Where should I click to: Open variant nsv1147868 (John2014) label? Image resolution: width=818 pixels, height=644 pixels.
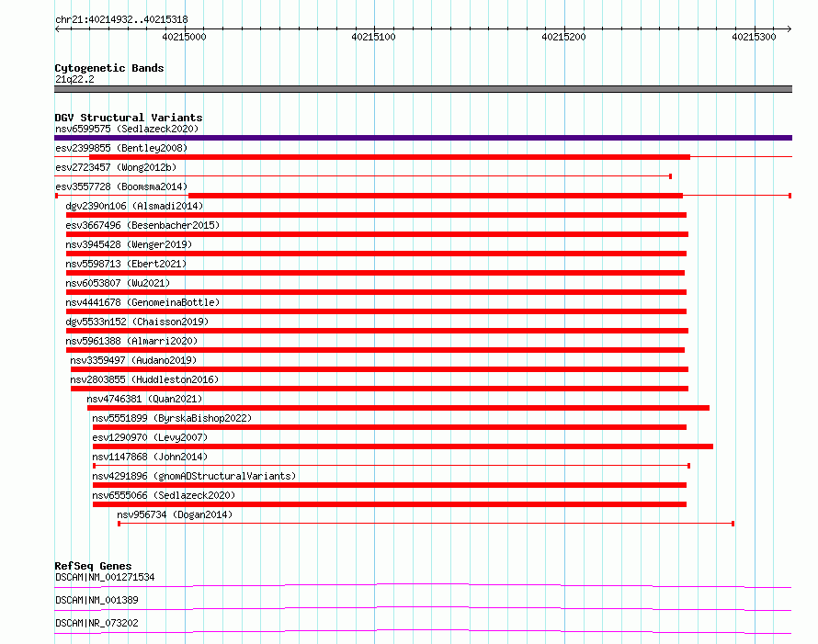[150, 457]
